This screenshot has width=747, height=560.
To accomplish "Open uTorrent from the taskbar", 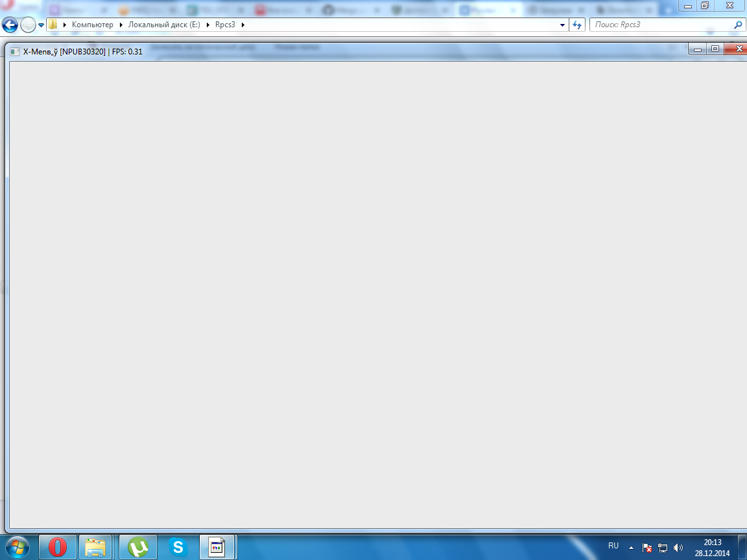I will pyautogui.click(x=138, y=548).
